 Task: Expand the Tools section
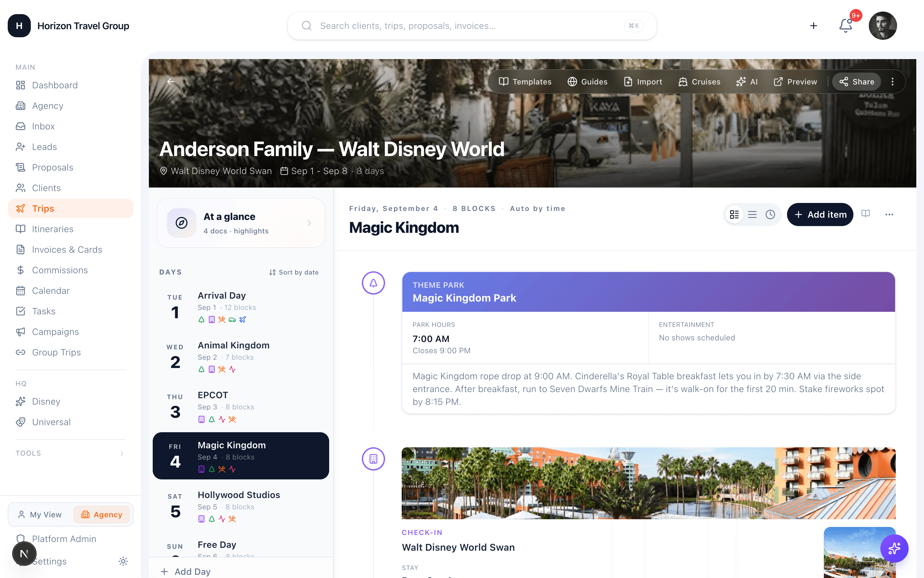click(71, 453)
